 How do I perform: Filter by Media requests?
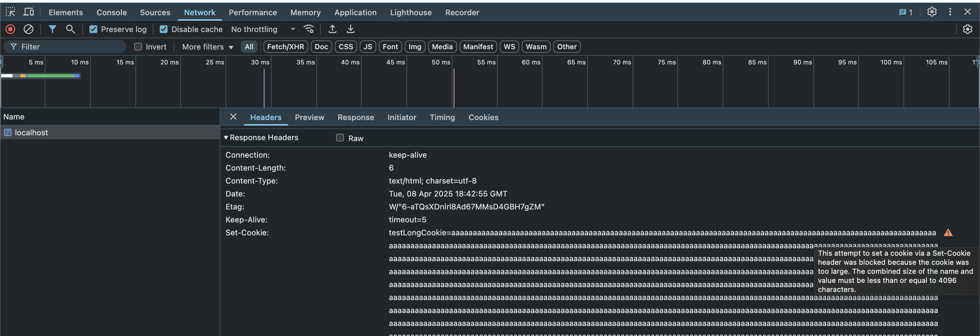(x=442, y=47)
